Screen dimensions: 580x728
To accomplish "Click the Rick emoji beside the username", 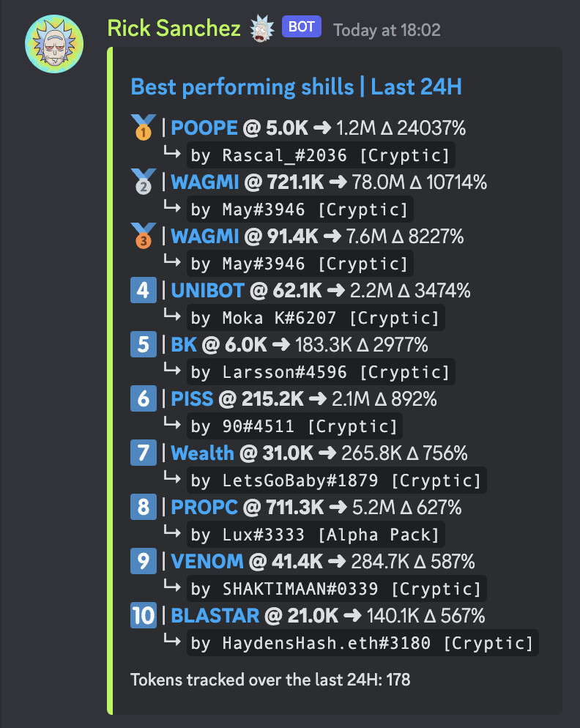I will [x=263, y=29].
